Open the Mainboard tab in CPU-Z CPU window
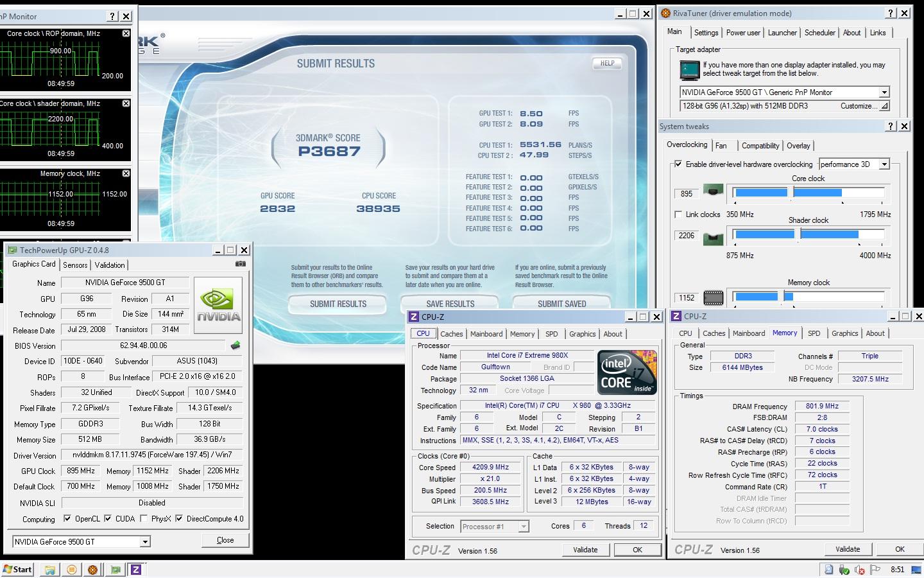 click(x=486, y=334)
